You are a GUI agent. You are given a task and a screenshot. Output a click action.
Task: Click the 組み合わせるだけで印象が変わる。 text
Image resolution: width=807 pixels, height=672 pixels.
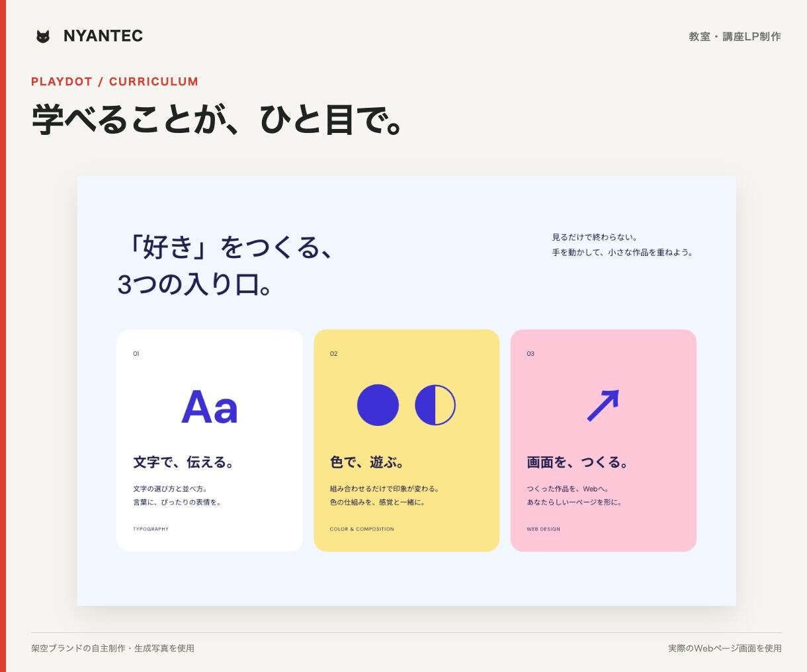[x=385, y=489]
